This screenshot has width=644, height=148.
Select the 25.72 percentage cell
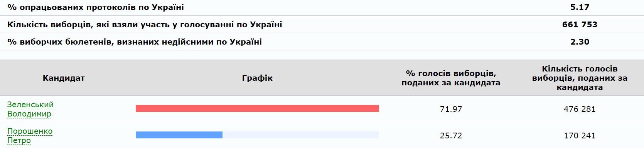[x=451, y=136]
